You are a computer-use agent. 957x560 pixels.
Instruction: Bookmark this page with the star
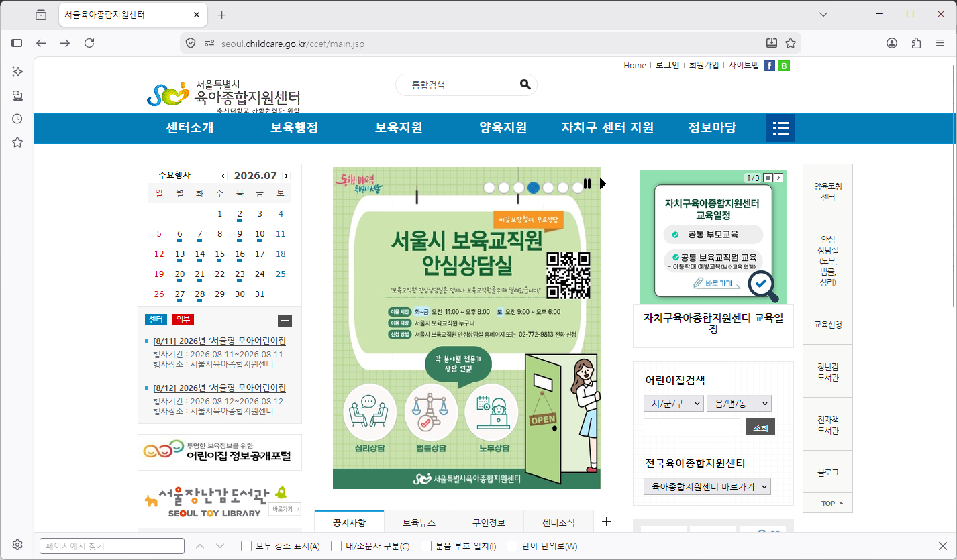point(791,43)
